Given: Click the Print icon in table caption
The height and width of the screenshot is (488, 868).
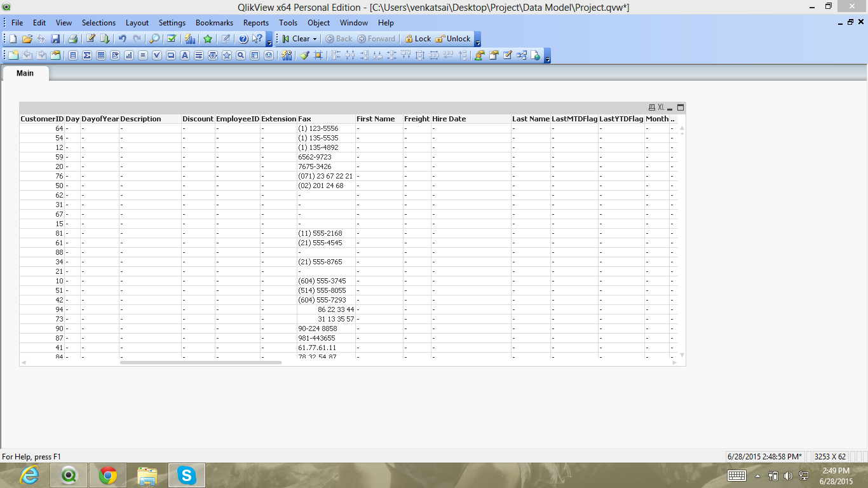Looking at the screenshot, I should pyautogui.click(x=651, y=108).
